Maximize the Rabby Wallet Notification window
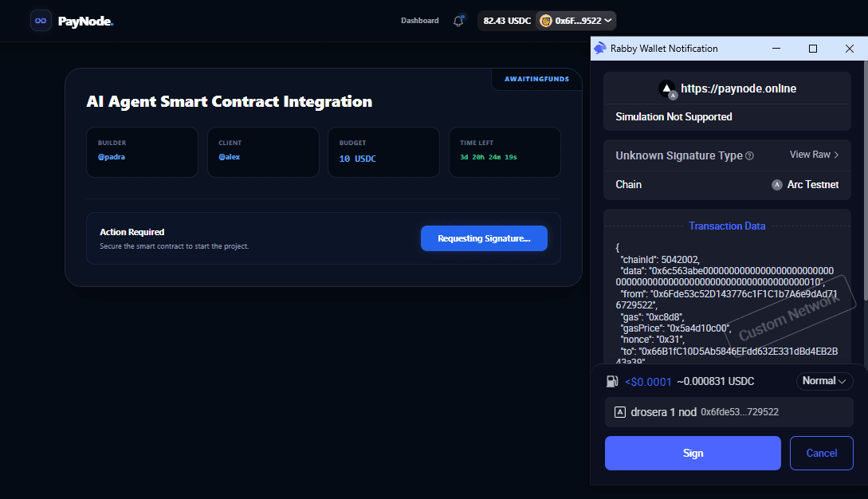Image resolution: width=868 pixels, height=499 pixels. click(x=813, y=49)
